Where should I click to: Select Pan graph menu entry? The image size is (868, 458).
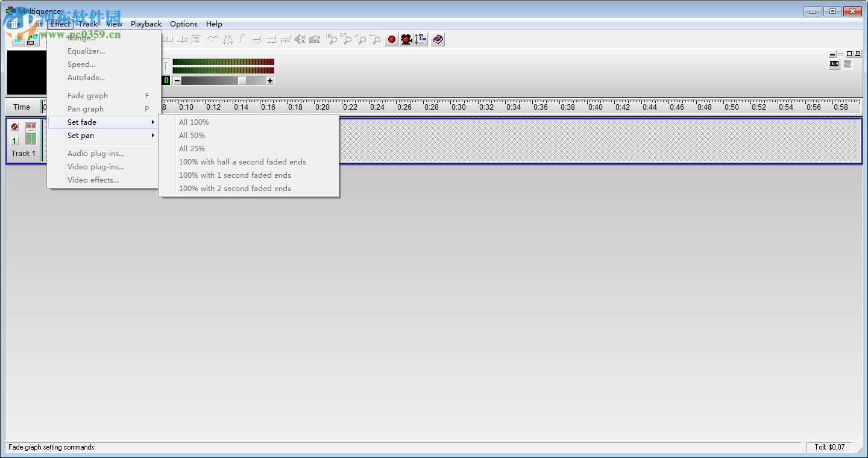(104, 109)
